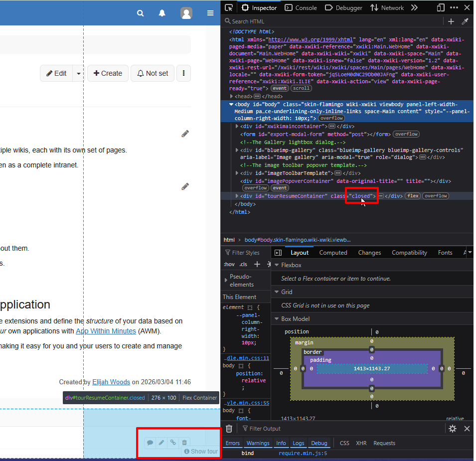The width and height of the screenshot is (476, 461).
Task: Expand the tourResumeContainer div node
Action: click(x=237, y=196)
